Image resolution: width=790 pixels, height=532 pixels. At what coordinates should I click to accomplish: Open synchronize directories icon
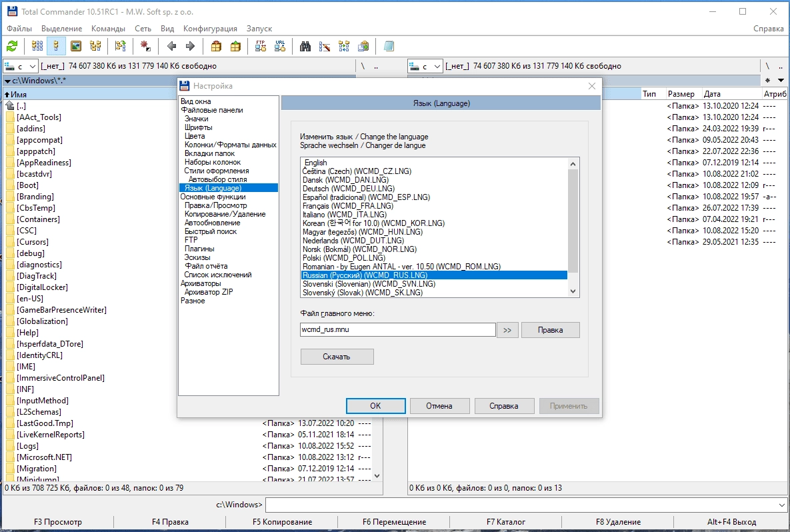344,47
